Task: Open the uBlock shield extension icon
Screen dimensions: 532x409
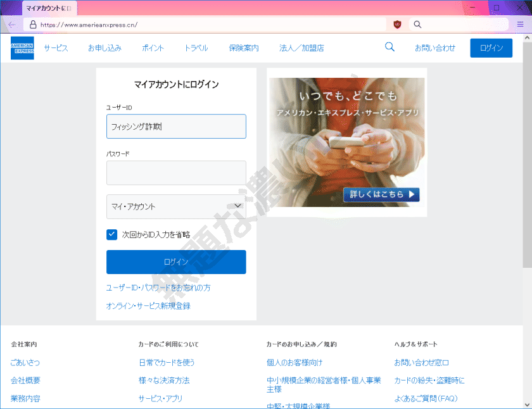Action: 397,25
